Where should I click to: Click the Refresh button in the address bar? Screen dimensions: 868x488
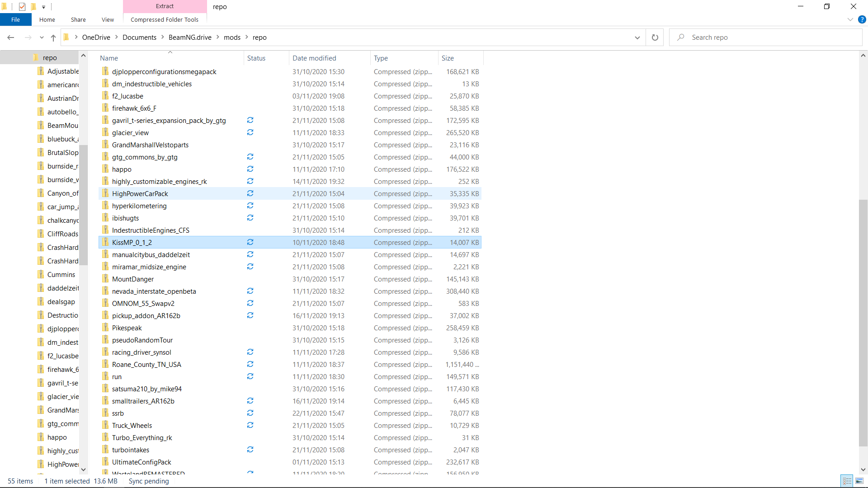pyautogui.click(x=655, y=38)
